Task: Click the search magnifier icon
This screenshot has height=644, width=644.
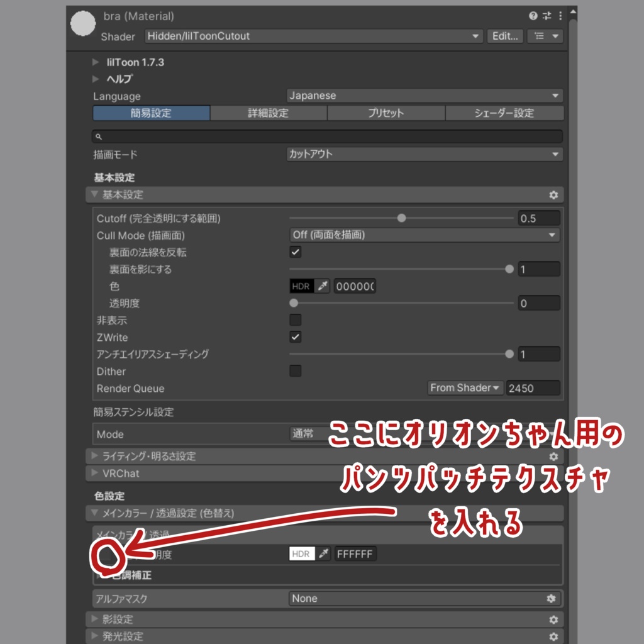Action: click(x=99, y=136)
